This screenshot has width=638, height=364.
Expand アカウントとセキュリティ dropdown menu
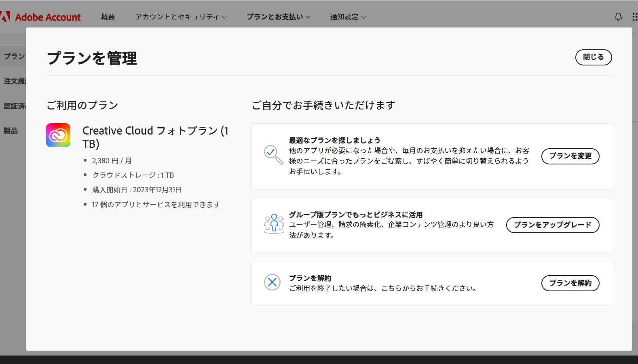[x=181, y=17]
